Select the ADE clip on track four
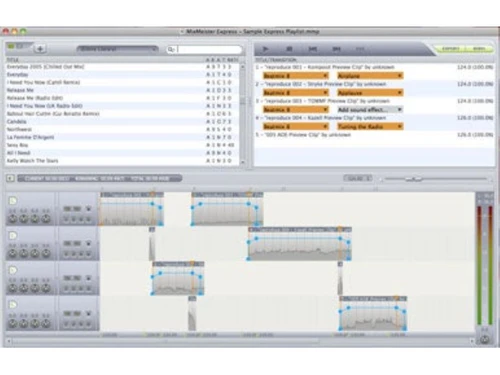 [x=373, y=313]
